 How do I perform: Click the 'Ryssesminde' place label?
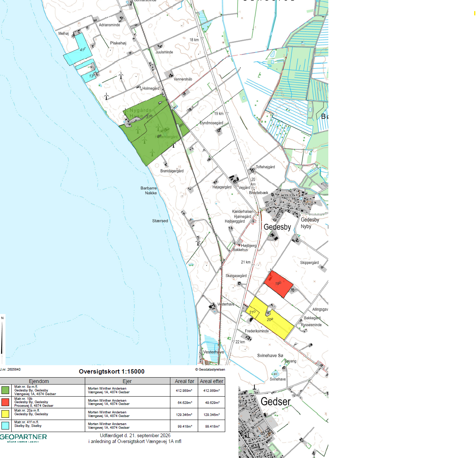[x=311, y=325]
